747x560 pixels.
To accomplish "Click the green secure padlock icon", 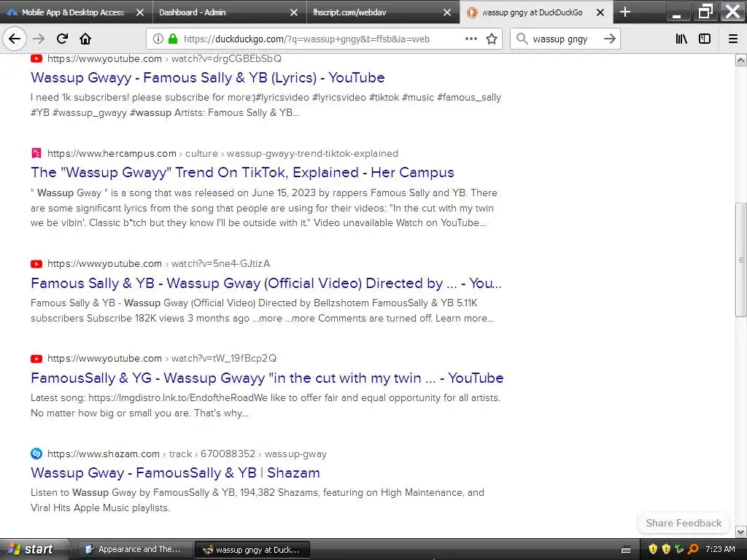I will pos(173,39).
